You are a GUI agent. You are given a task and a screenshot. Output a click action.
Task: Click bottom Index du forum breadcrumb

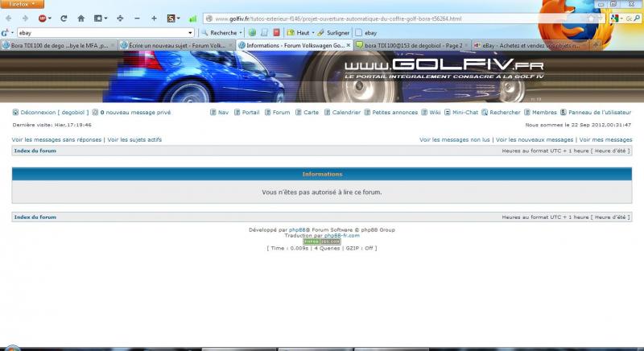pos(35,217)
